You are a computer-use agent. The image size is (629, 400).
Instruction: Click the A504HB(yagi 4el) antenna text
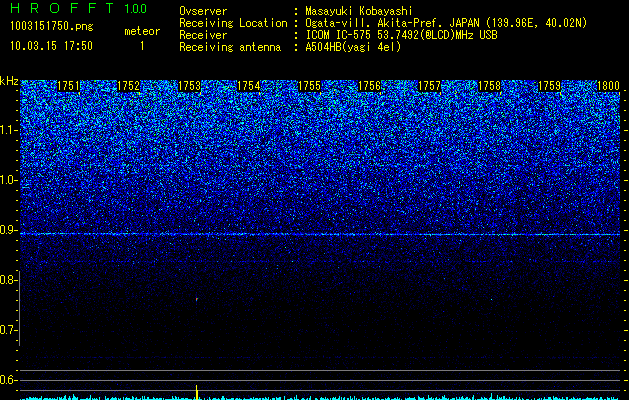click(x=353, y=47)
